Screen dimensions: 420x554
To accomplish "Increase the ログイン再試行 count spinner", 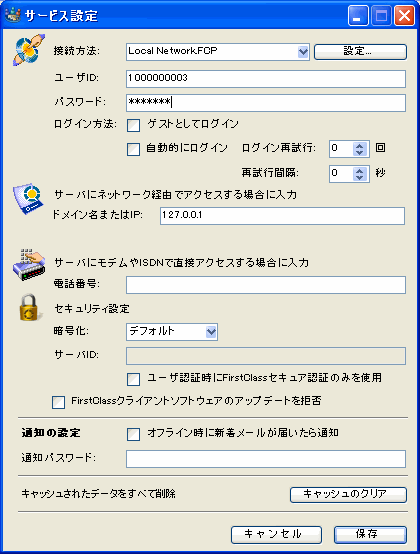I will (x=359, y=145).
